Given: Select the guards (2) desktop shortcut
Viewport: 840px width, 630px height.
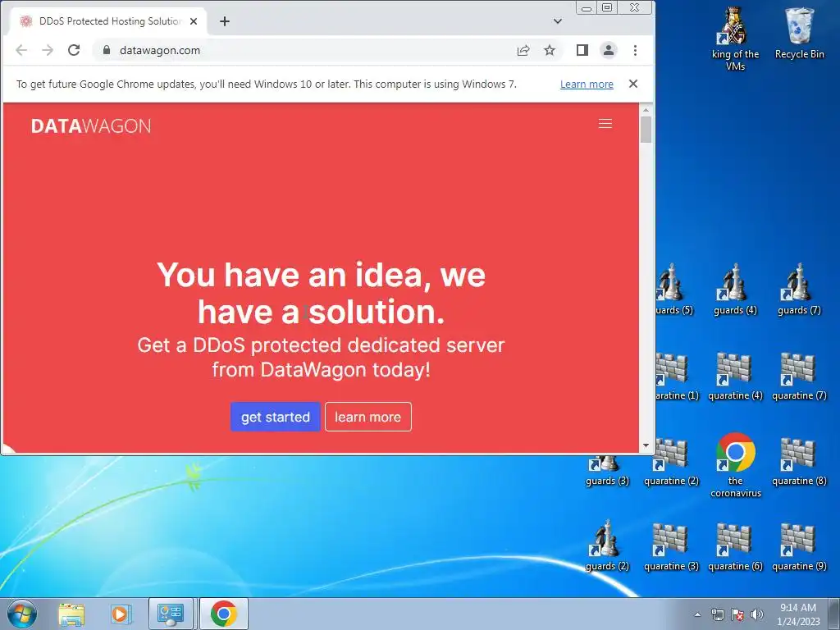Looking at the screenshot, I should 607,546.
